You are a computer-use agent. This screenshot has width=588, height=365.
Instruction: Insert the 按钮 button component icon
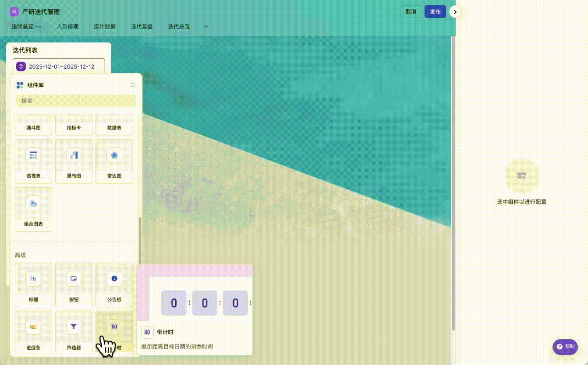pos(74,278)
